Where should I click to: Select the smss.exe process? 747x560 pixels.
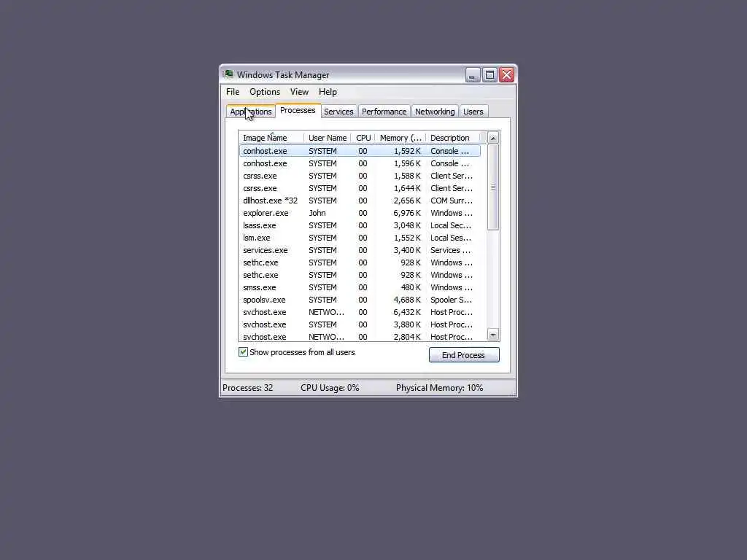click(x=360, y=287)
